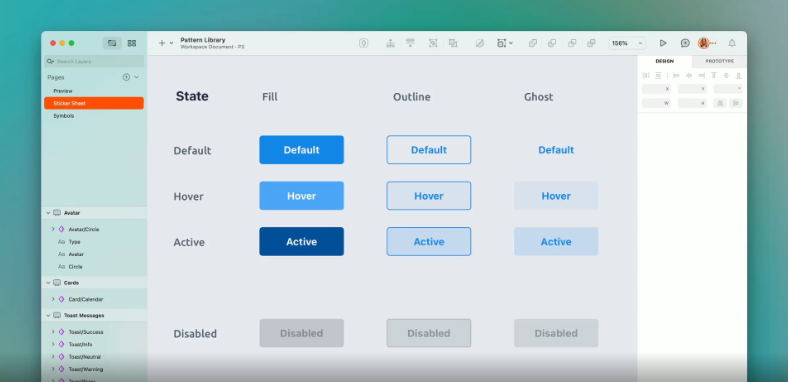
Task: Click the Group toolbar icon
Action: click(x=433, y=43)
